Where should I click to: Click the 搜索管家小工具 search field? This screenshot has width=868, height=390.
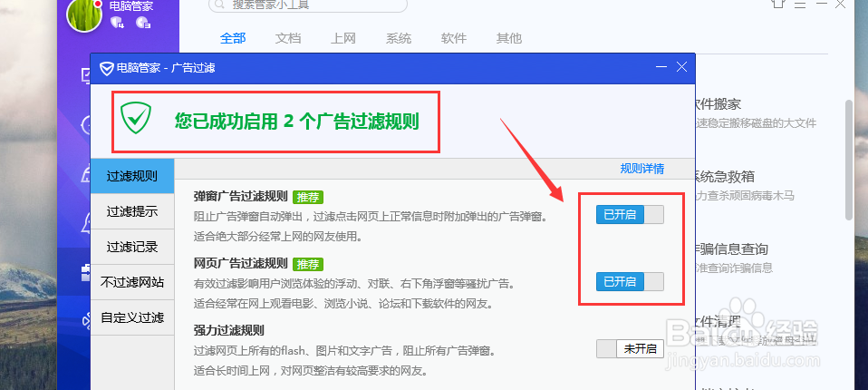(308, 5)
